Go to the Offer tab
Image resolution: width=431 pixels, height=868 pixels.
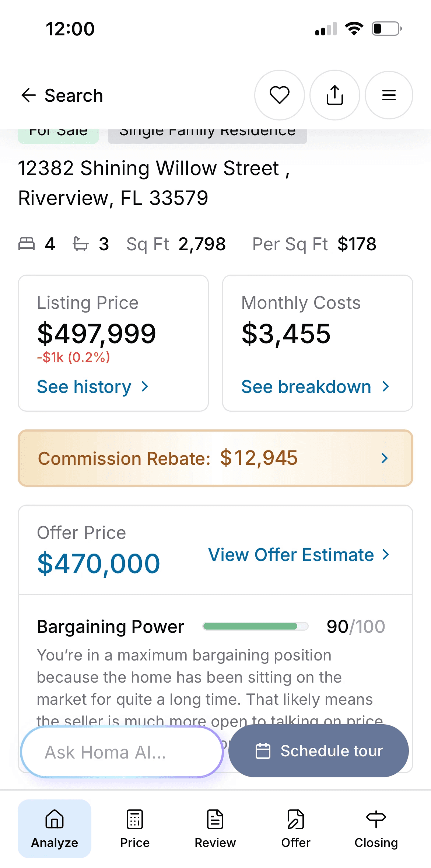click(x=295, y=828)
